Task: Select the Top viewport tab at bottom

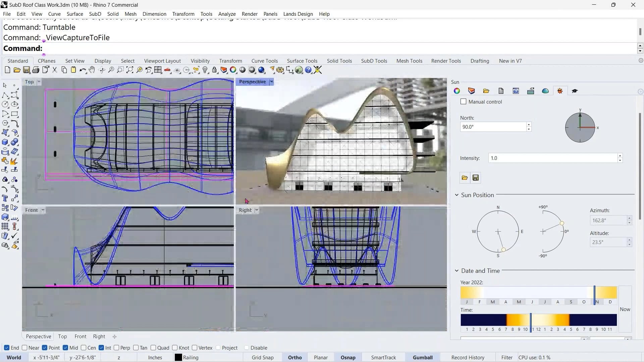Action: pyautogui.click(x=62, y=337)
